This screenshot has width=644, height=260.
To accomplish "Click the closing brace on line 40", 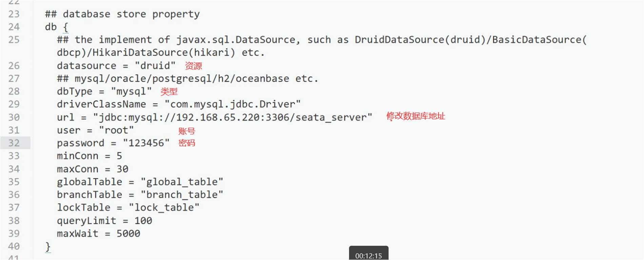I will click(x=48, y=246).
